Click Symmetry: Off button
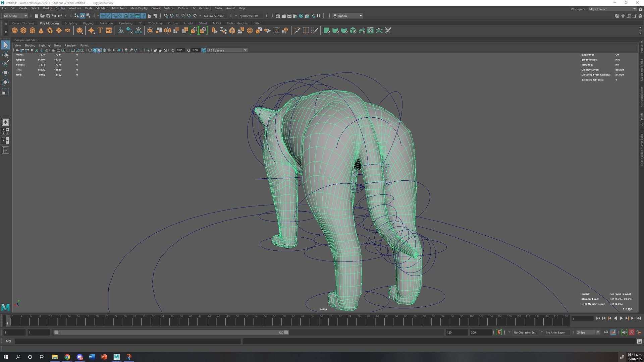Image resolution: width=644 pixels, height=362 pixels. pos(249,16)
